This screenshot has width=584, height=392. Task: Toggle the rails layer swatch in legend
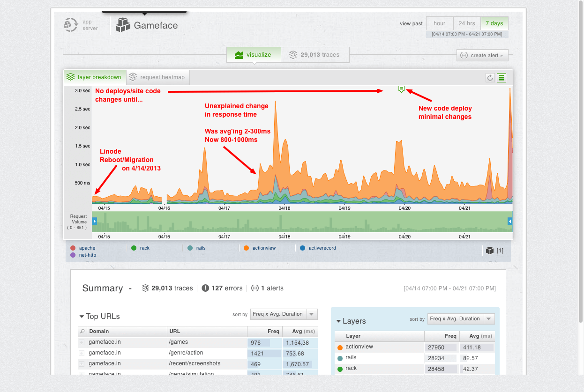click(190, 248)
